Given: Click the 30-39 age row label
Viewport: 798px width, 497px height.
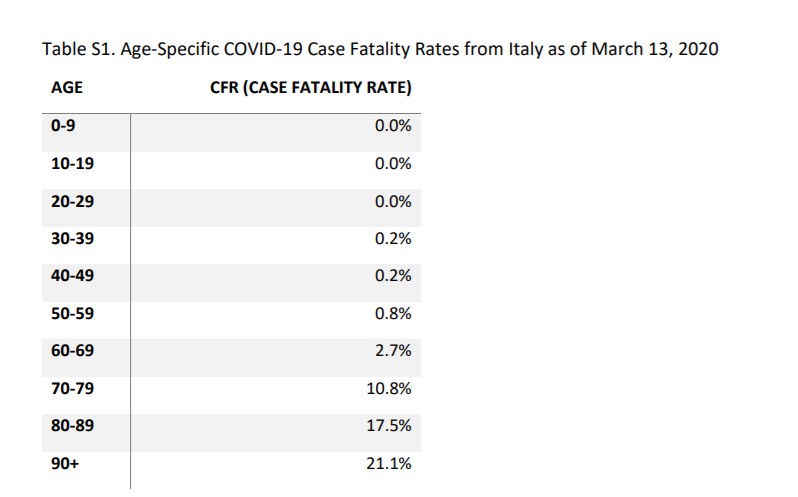Looking at the screenshot, I should [71, 238].
